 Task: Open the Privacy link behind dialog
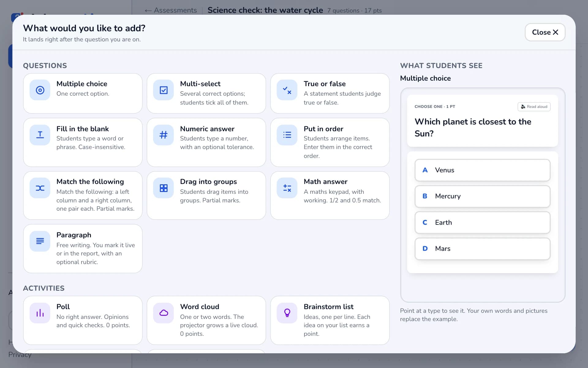pyautogui.click(x=20, y=355)
